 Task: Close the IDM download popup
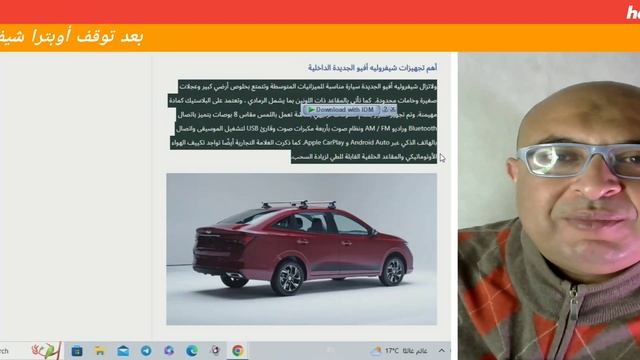(393, 109)
